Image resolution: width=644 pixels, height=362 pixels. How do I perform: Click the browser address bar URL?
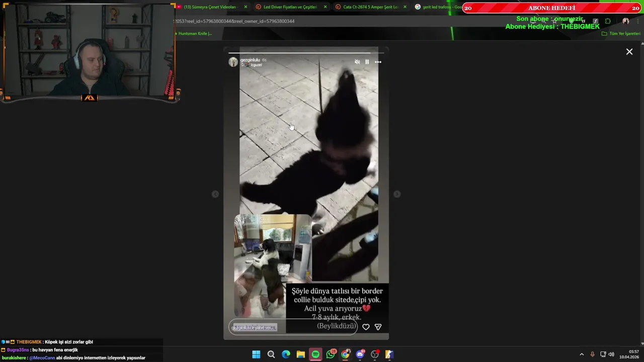(234, 21)
